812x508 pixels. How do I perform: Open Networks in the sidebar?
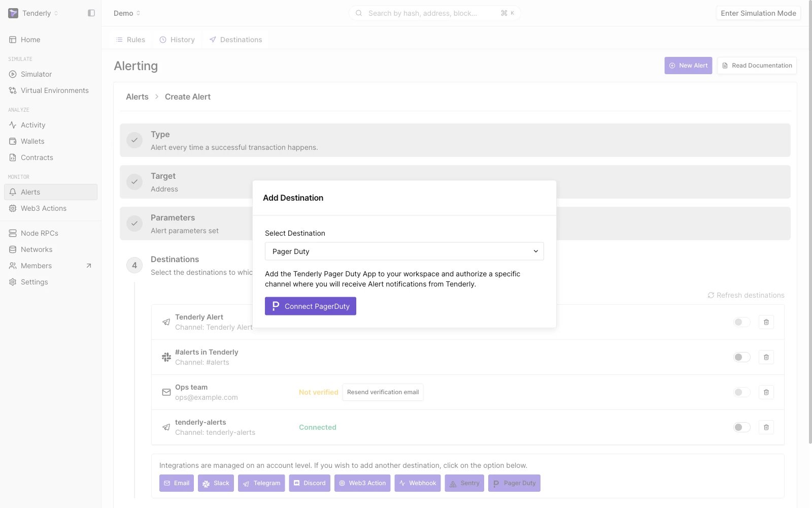click(51, 249)
